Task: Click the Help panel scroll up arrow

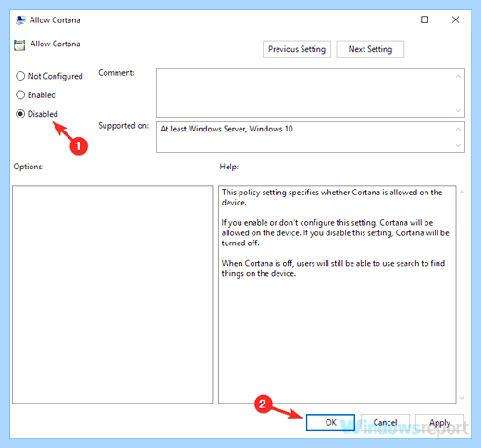Action: (x=462, y=192)
